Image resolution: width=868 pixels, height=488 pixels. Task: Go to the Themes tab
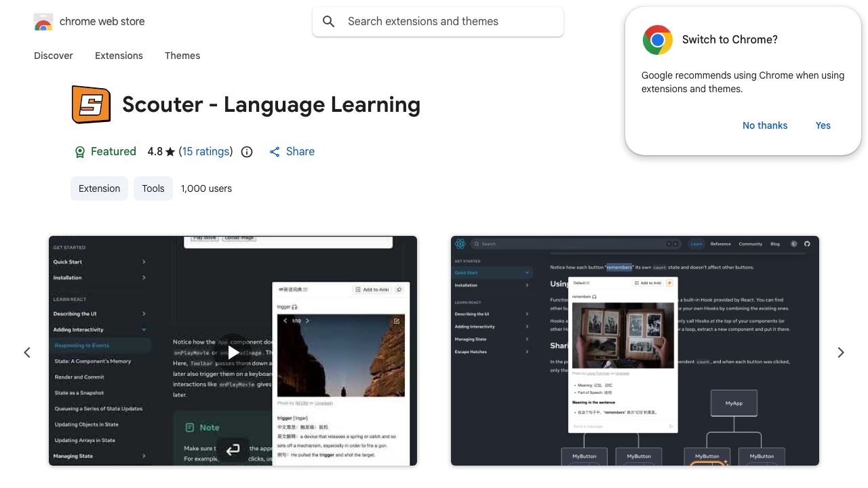(x=182, y=56)
